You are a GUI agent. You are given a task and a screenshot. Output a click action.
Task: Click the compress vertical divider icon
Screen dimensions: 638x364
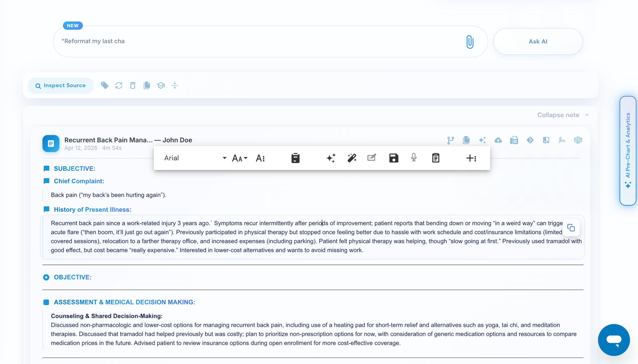click(x=175, y=85)
